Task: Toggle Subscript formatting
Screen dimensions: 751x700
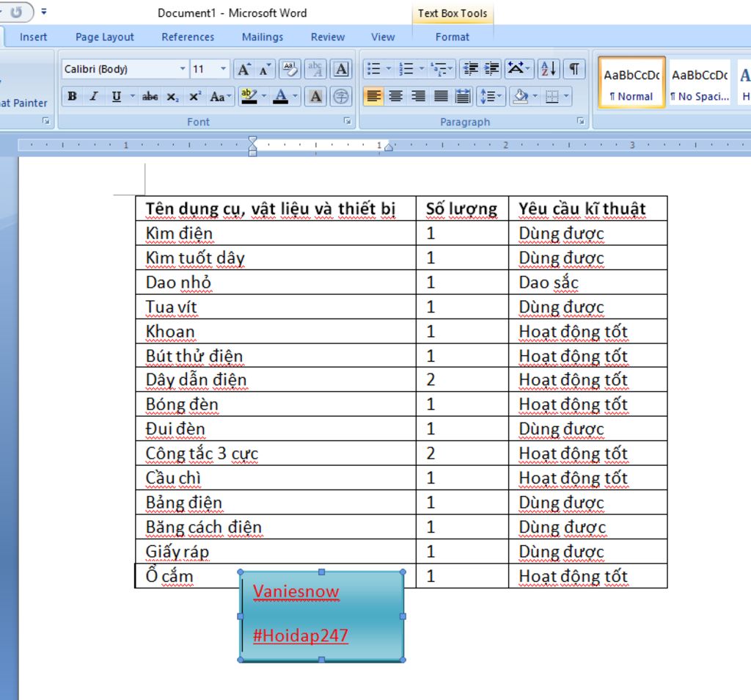Action: 172,96
